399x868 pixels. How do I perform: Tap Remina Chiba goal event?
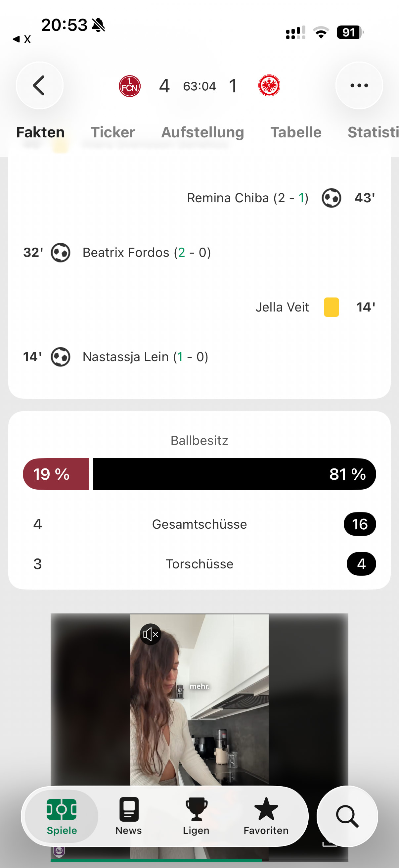pyautogui.click(x=281, y=198)
